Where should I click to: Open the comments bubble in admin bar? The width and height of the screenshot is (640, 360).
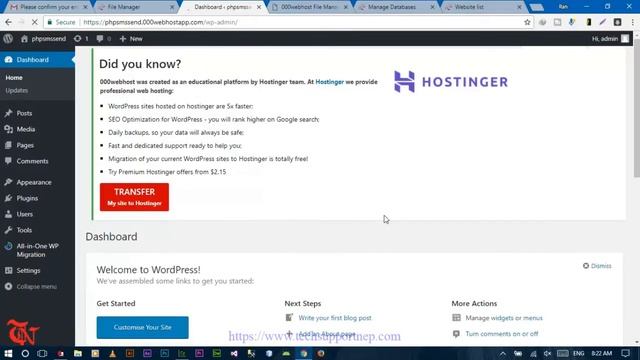(103, 39)
